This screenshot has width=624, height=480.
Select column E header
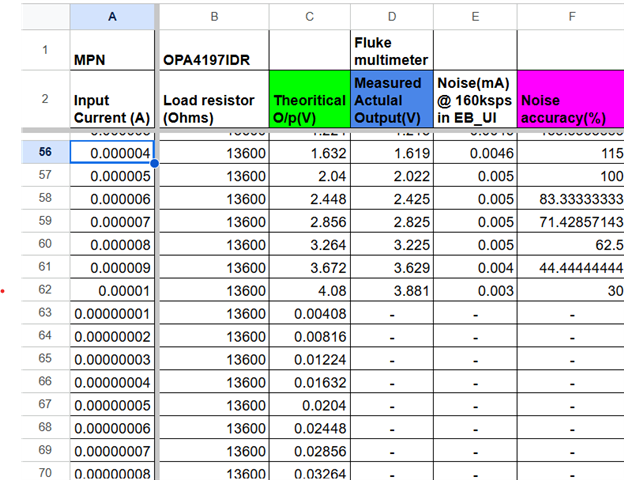click(x=475, y=17)
